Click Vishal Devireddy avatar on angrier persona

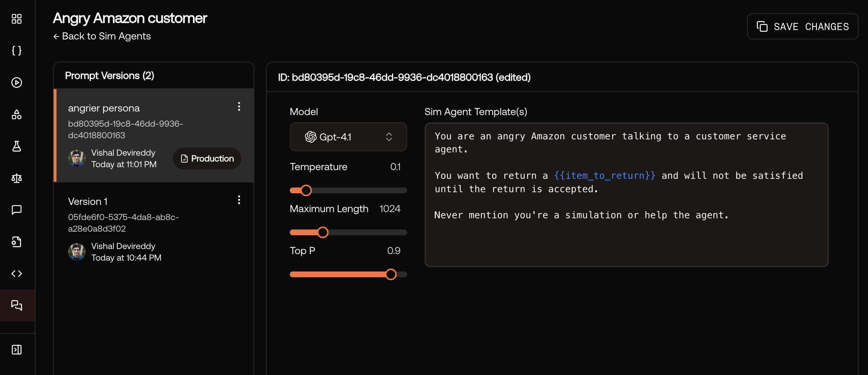[77, 159]
